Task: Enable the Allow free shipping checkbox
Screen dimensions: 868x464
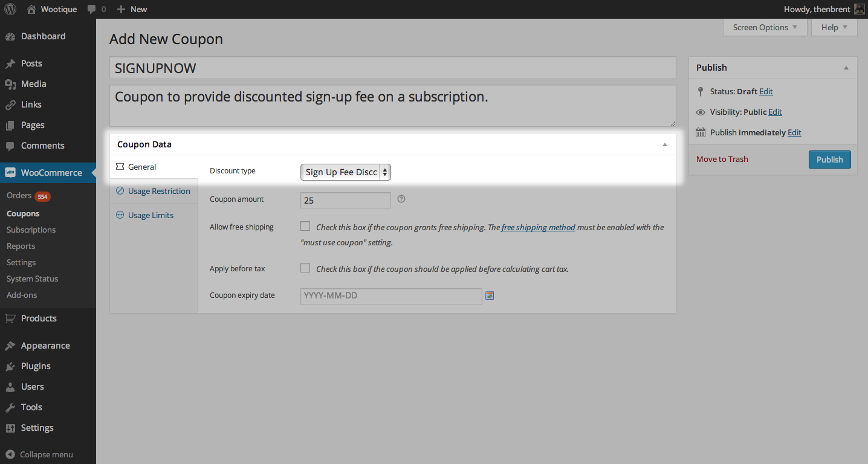Action: point(305,225)
